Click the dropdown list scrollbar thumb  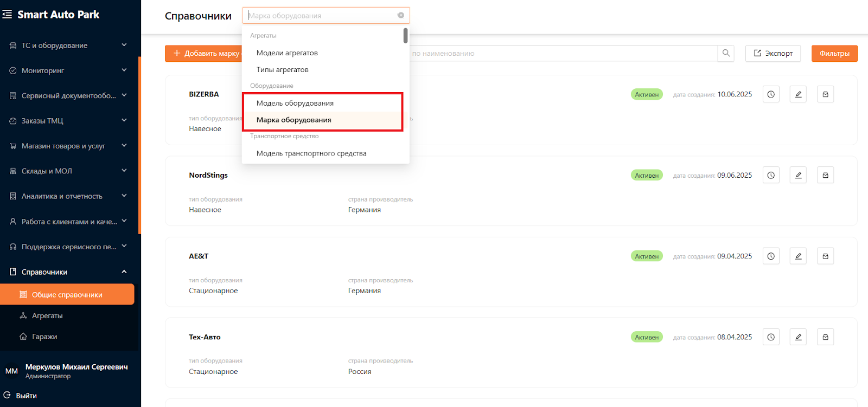coord(405,36)
